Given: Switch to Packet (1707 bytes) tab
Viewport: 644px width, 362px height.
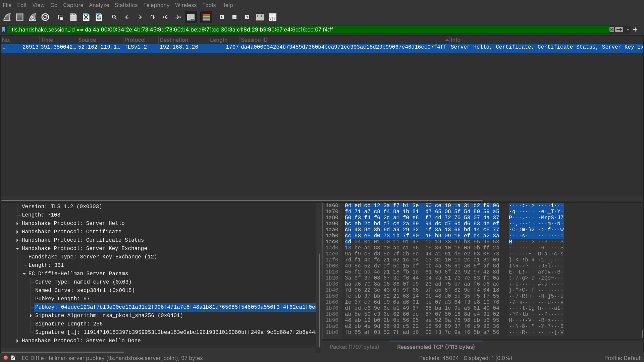Looking at the screenshot, I should (354, 347).
